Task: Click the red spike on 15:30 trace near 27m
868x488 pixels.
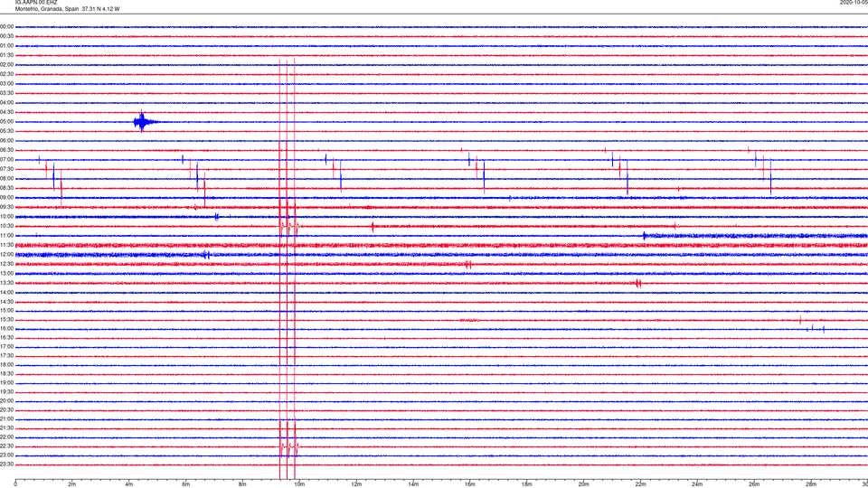Action: click(800, 320)
